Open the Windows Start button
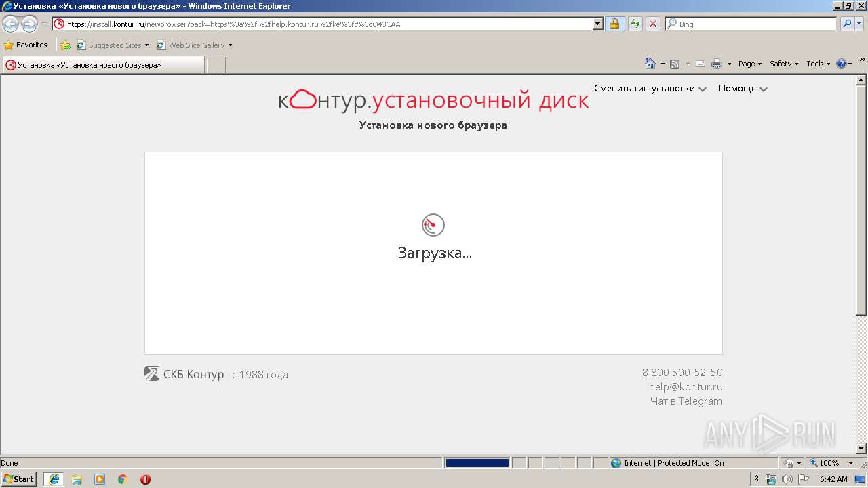Viewport: 868px width, 488px height. click(x=19, y=479)
